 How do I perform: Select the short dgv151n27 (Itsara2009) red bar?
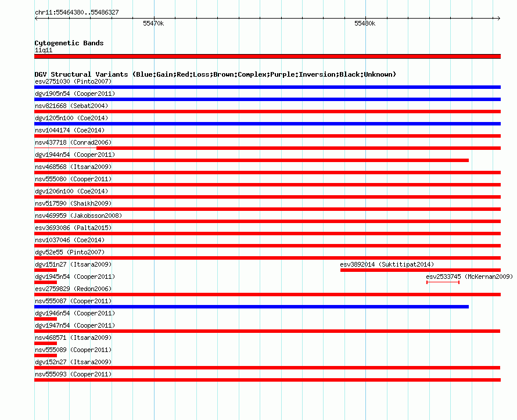pos(45,270)
